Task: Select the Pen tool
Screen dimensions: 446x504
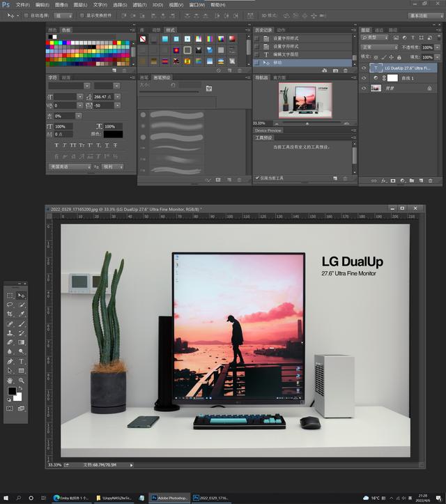Action: tap(10, 362)
